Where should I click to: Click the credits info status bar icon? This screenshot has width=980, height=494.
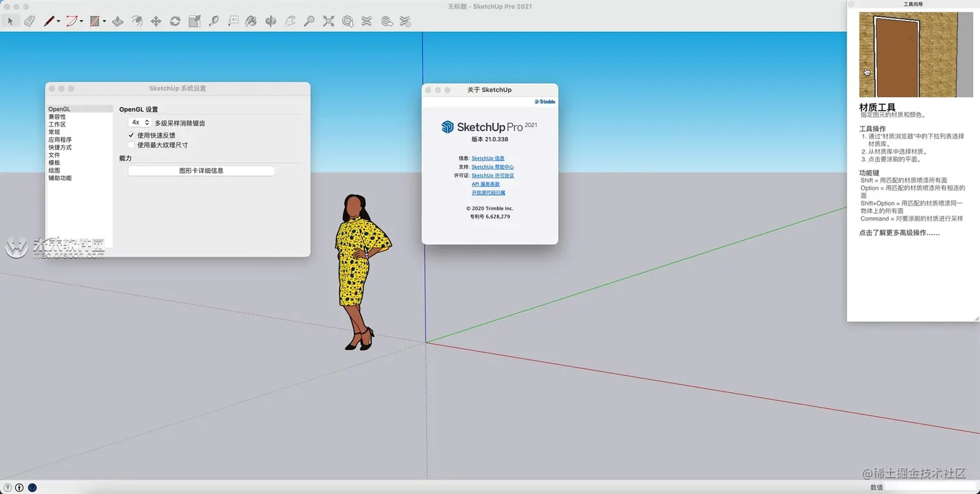19,488
